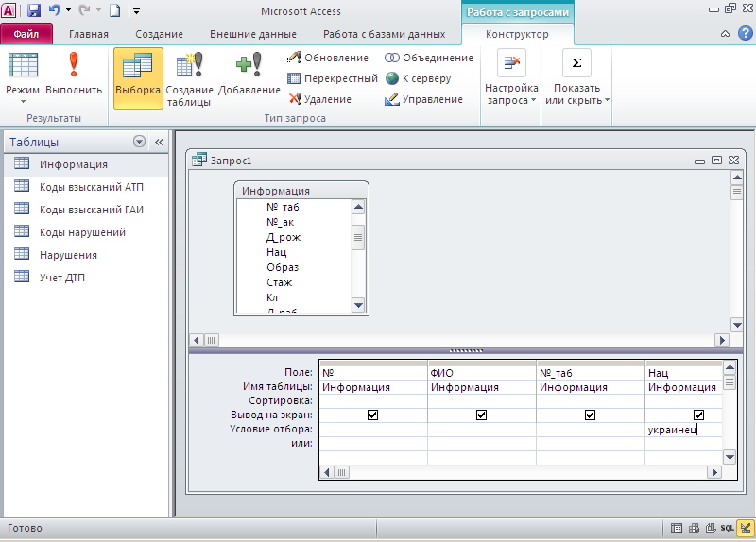This screenshot has height=542, width=756.
Task: Click the Условие отбора cell containing украинец
Action: pos(683,430)
